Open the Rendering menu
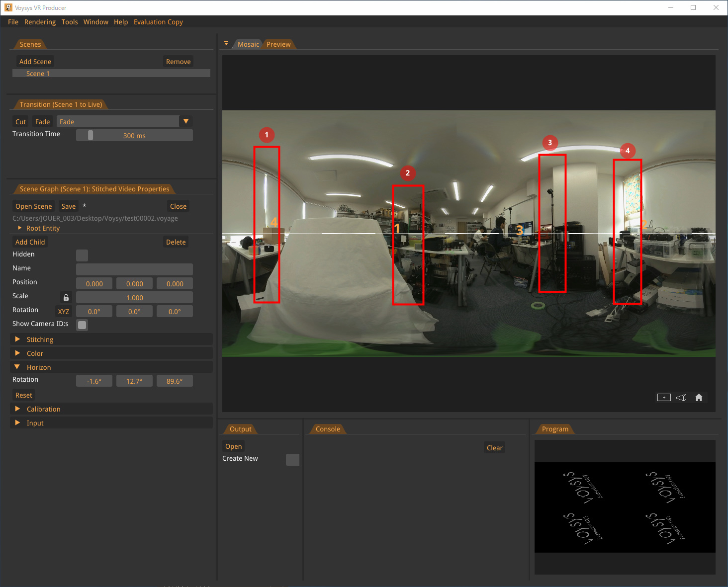The image size is (728, 587). pyautogui.click(x=40, y=22)
